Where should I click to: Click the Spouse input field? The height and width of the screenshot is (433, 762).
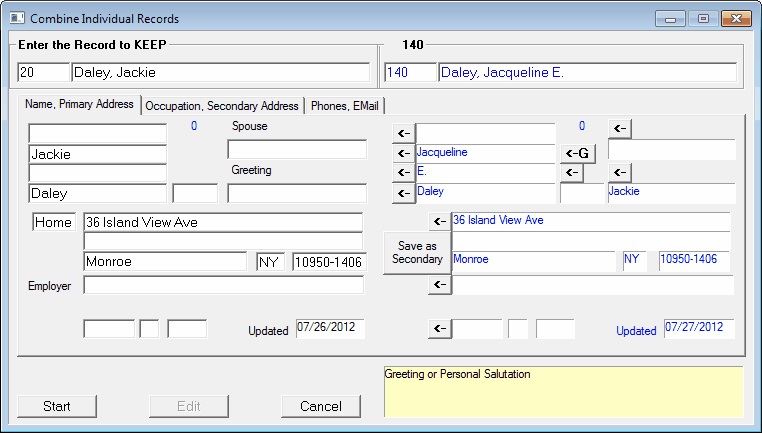coord(297,149)
